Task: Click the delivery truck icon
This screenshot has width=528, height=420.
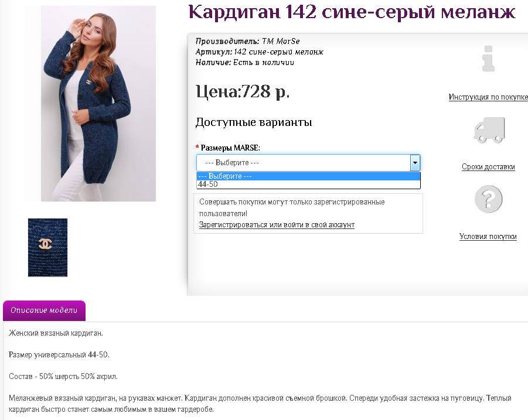Action: [x=489, y=129]
